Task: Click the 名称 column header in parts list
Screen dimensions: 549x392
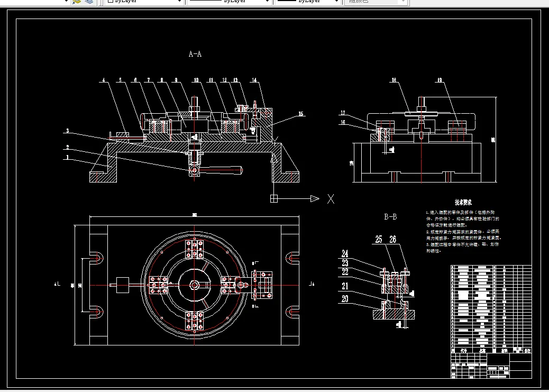Action: click(x=482, y=350)
